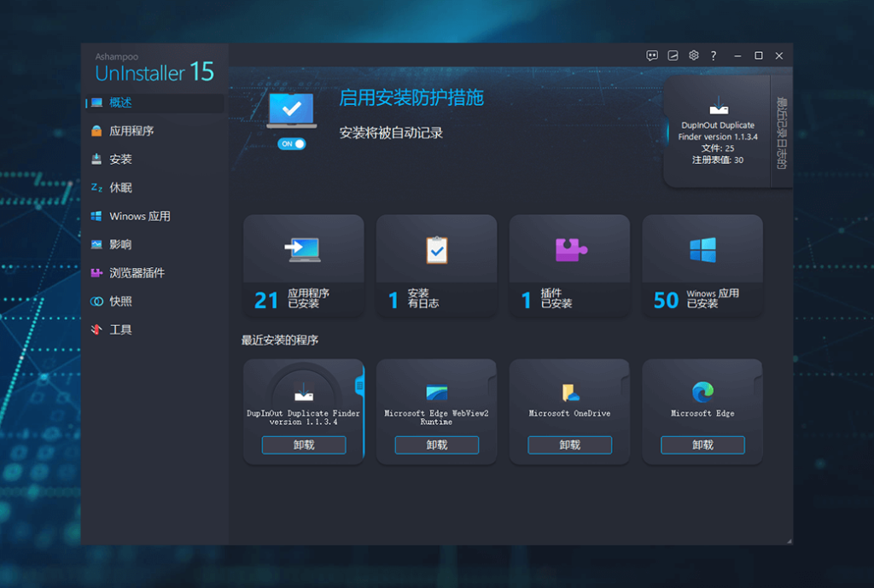Open the DupInOut recent log card top-right
874x588 pixels.
pos(717,131)
